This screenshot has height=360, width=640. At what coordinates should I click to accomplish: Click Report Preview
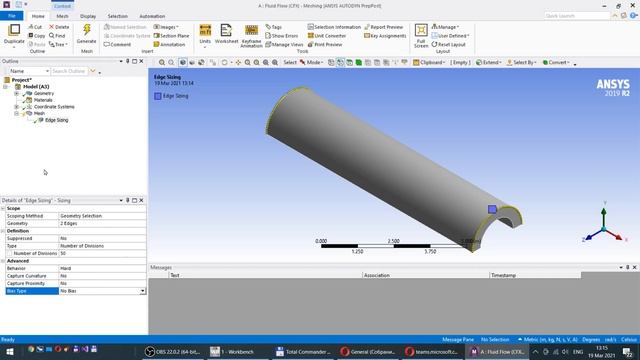[x=384, y=27]
